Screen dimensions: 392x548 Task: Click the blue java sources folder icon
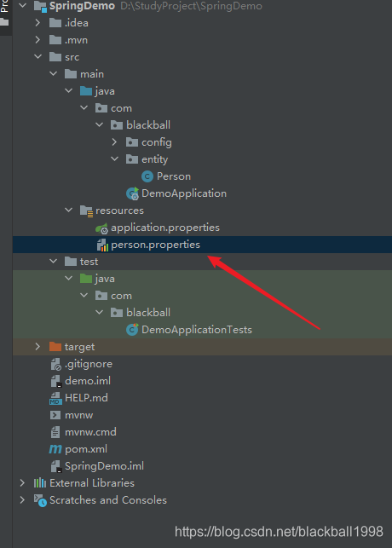pos(86,91)
